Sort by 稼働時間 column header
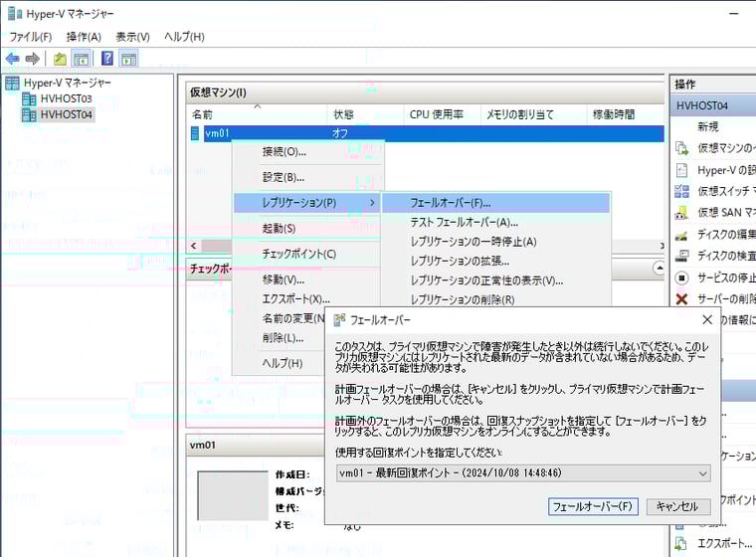 (x=626, y=114)
